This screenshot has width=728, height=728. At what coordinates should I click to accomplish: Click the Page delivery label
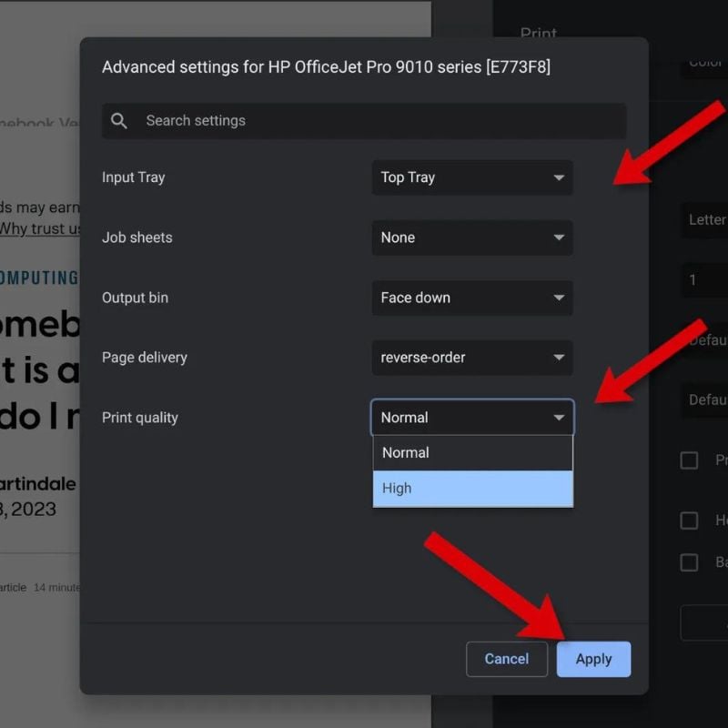145,358
